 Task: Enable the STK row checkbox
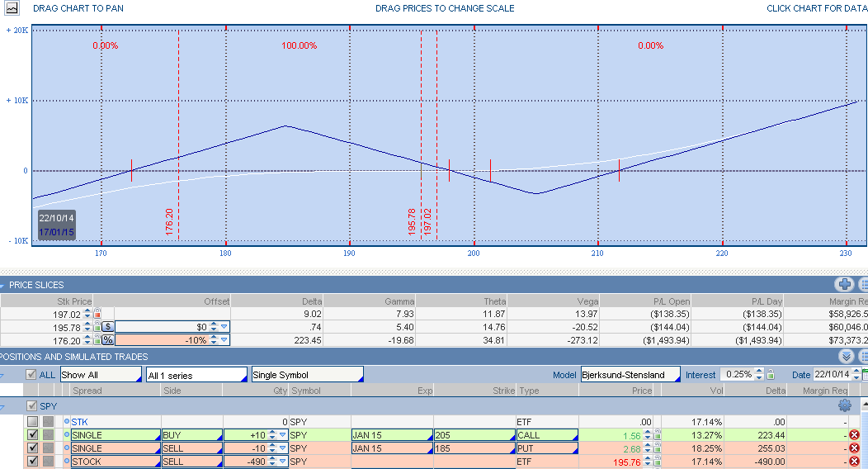pyautogui.click(x=32, y=422)
